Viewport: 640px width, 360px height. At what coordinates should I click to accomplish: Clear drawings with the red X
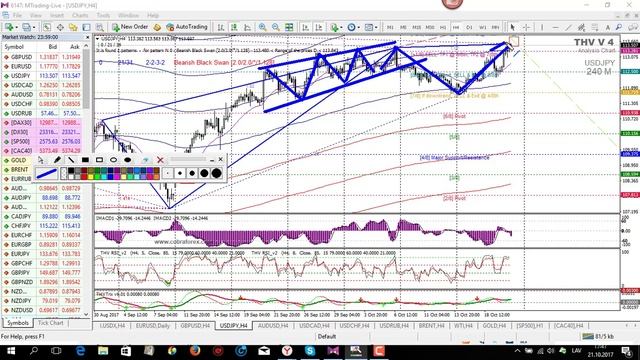[x=160, y=160]
